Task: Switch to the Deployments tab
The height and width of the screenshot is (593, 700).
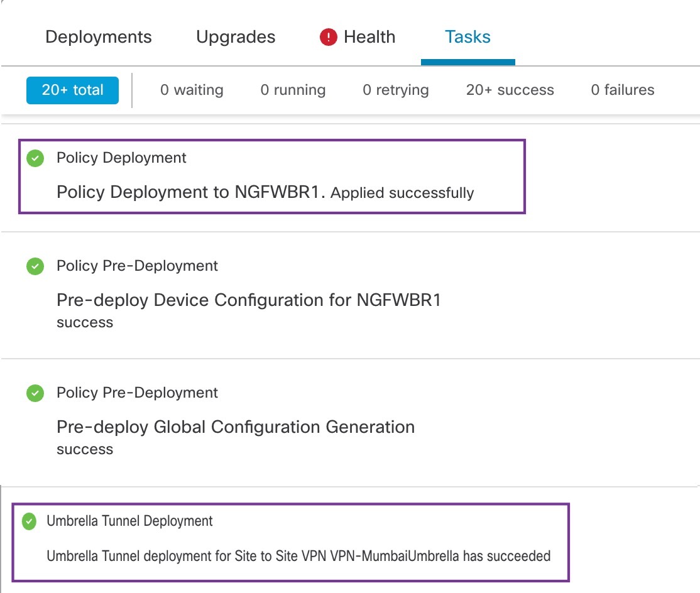Action: (98, 37)
